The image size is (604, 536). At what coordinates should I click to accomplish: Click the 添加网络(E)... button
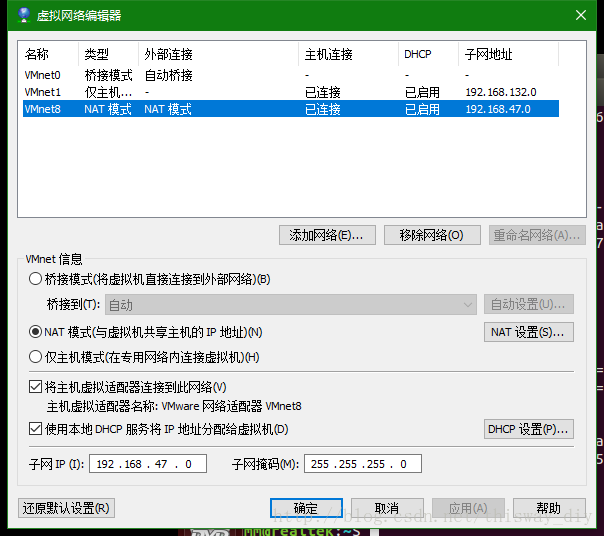[x=327, y=235]
